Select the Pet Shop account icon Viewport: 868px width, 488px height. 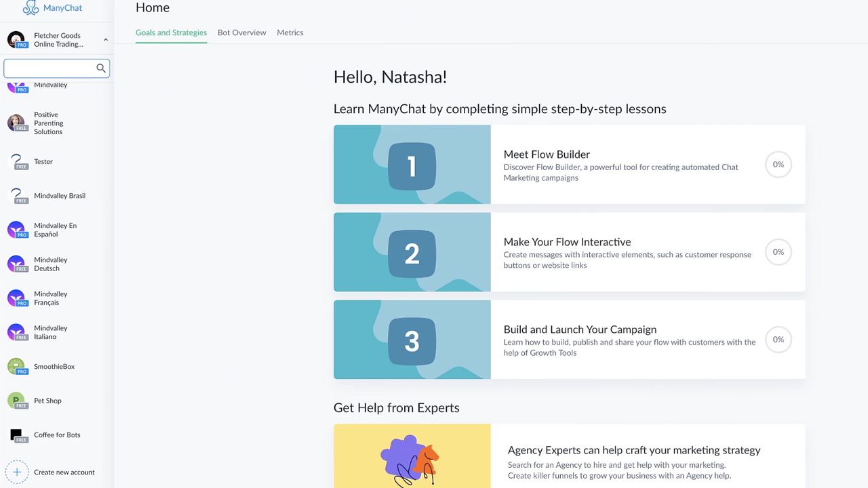point(17,401)
